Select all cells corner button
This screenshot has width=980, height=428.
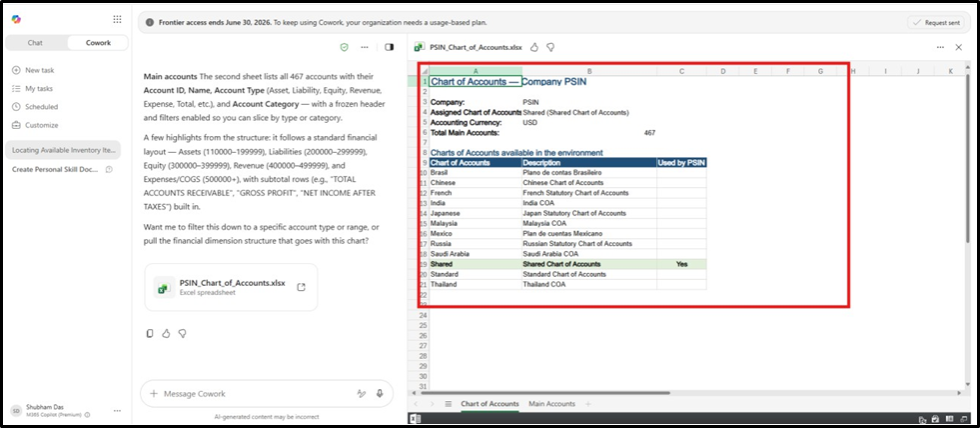tap(424, 71)
